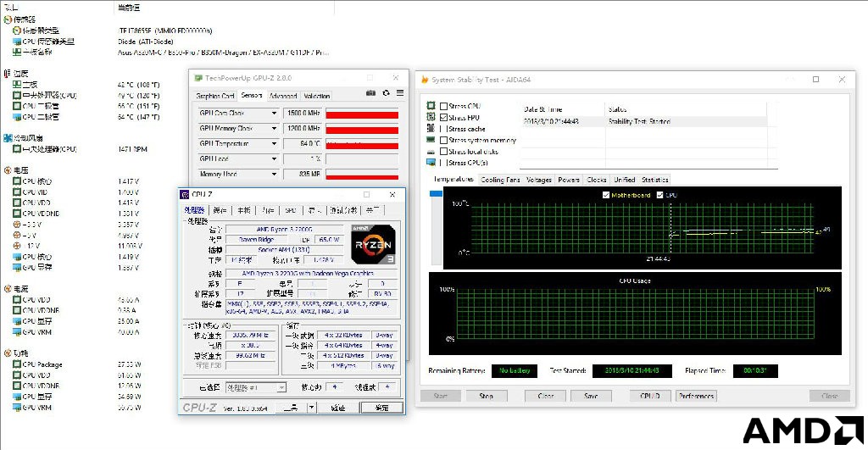The width and height of the screenshot is (868, 450).
Task: Click the memory icon beside Stress system memory
Action: click(431, 140)
